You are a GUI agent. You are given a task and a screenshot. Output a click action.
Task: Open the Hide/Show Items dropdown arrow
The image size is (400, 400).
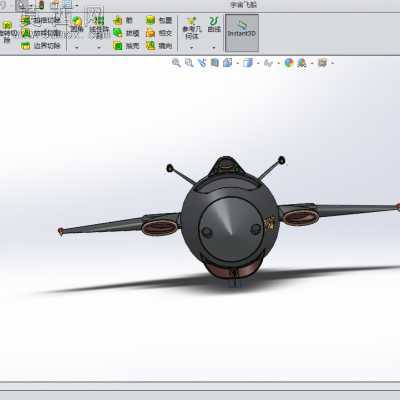tap(279, 63)
